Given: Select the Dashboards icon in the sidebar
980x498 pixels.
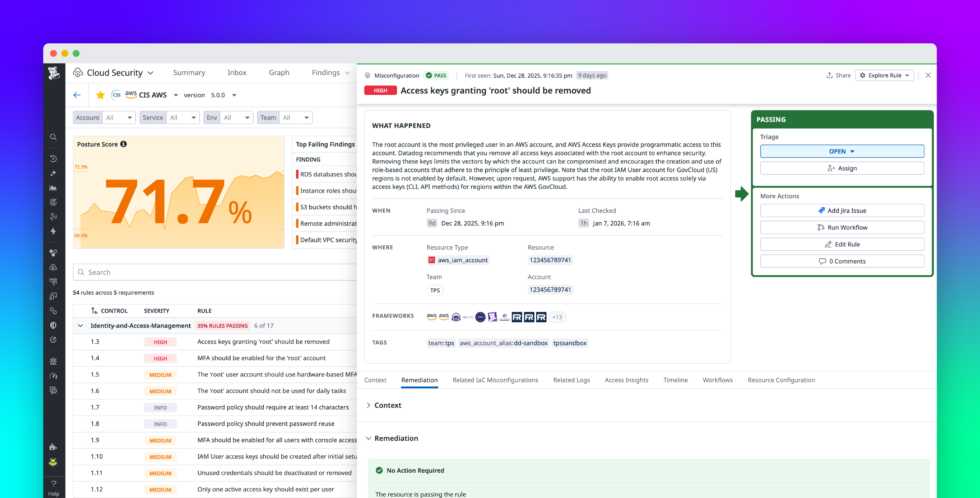Looking at the screenshot, I should pyautogui.click(x=53, y=187).
